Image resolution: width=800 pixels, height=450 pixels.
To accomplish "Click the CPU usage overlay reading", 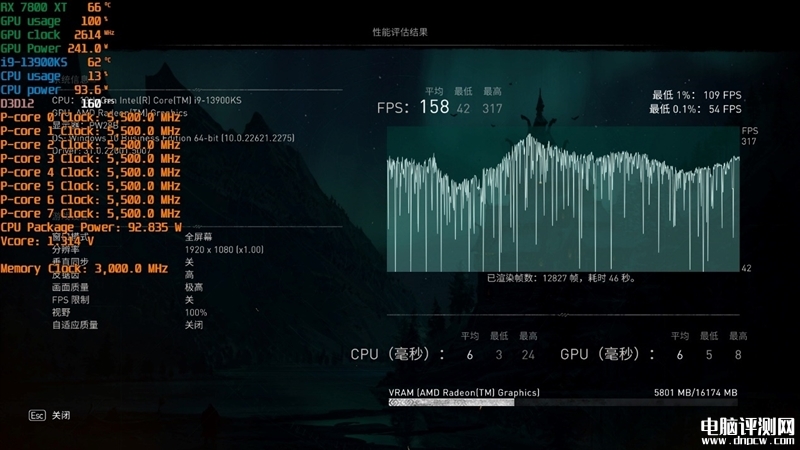I will click(54, 76).
